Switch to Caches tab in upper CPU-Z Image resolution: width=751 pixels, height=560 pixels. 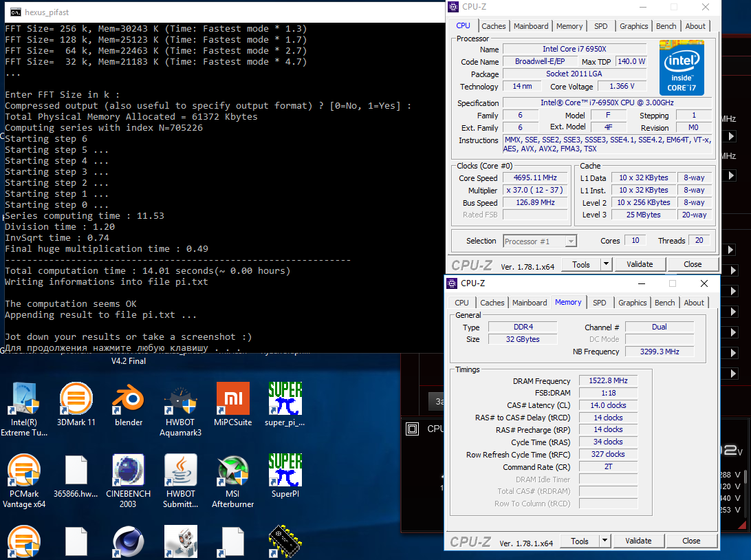point(493,26)
